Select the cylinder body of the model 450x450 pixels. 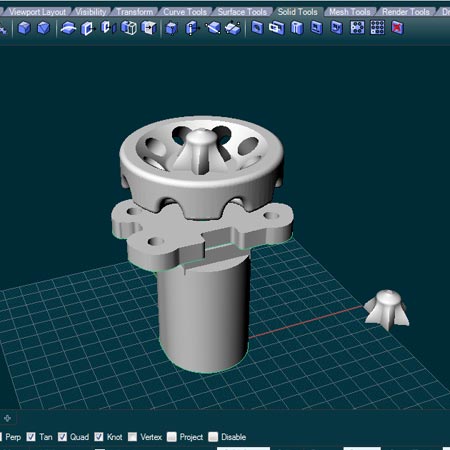204,317
